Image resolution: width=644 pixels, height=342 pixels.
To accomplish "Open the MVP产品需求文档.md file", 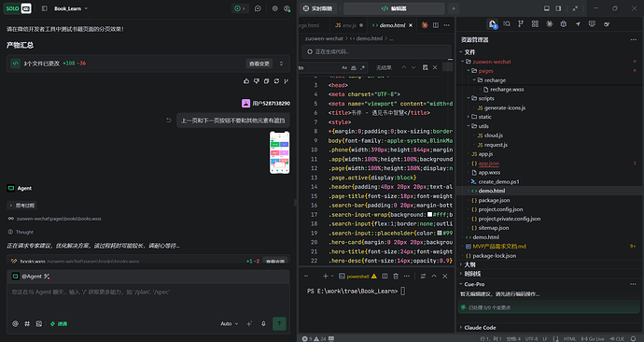I will pos(498,247).
